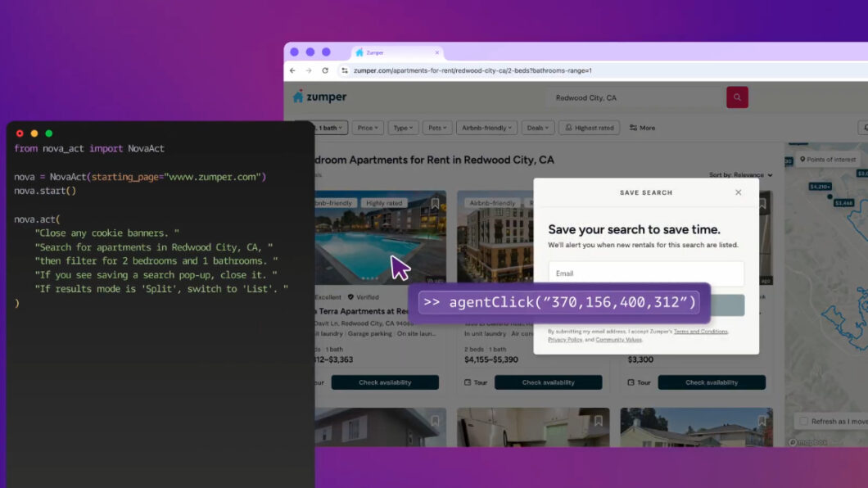The image size is (868, 488).
Task: Check availability for the $3,300 listing
Action: coord(712,382)
